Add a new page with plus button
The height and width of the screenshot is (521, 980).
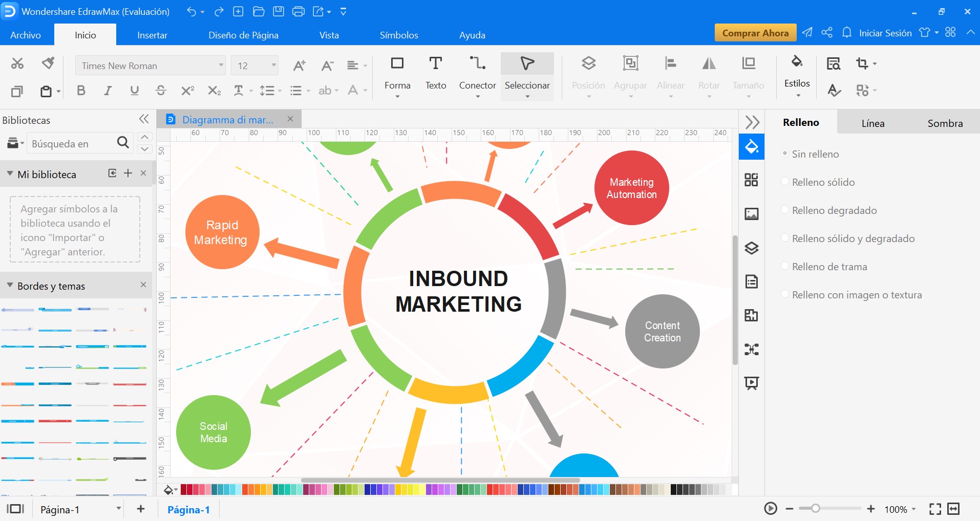coord(141,509)
